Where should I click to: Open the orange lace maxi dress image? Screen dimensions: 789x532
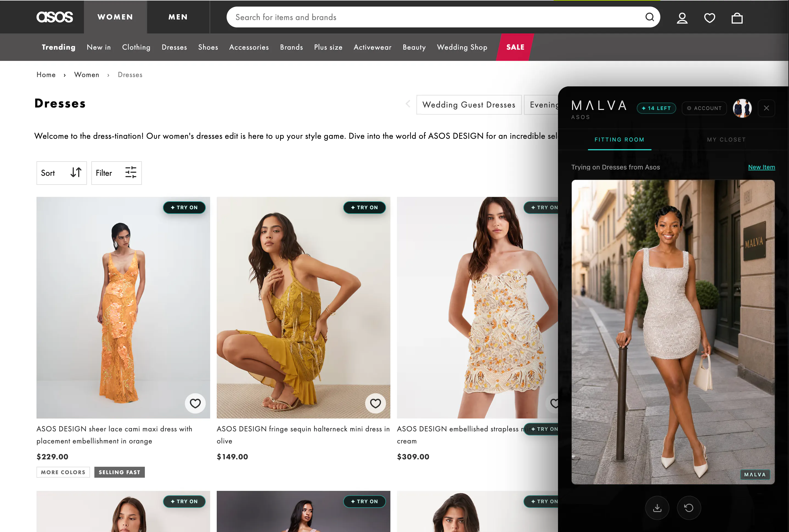[x=123, y=307]
